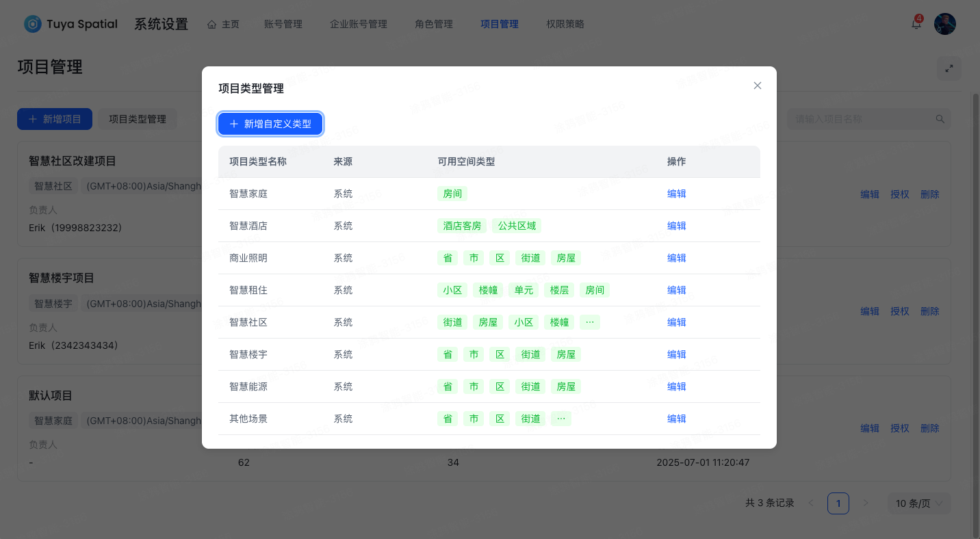This screenshot has width=980, height=539.
Task: Click the 项目类型名称 column header
Action: click(x=258, y=161)
